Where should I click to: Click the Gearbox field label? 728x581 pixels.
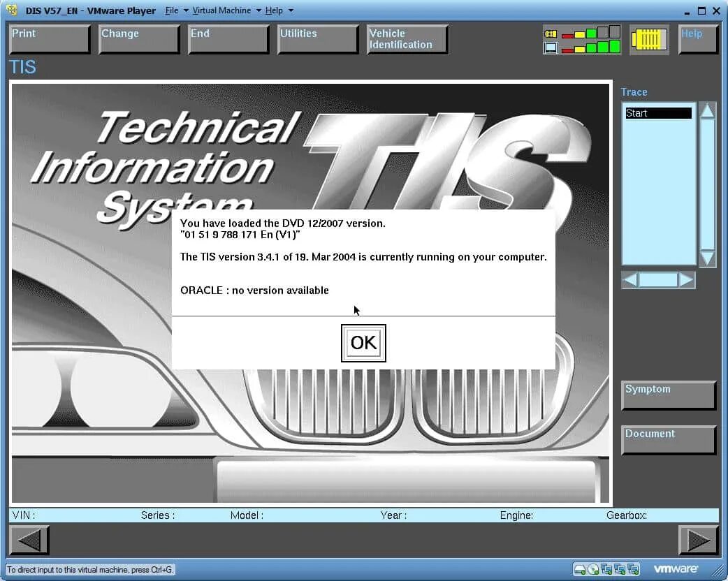(627, 515)
